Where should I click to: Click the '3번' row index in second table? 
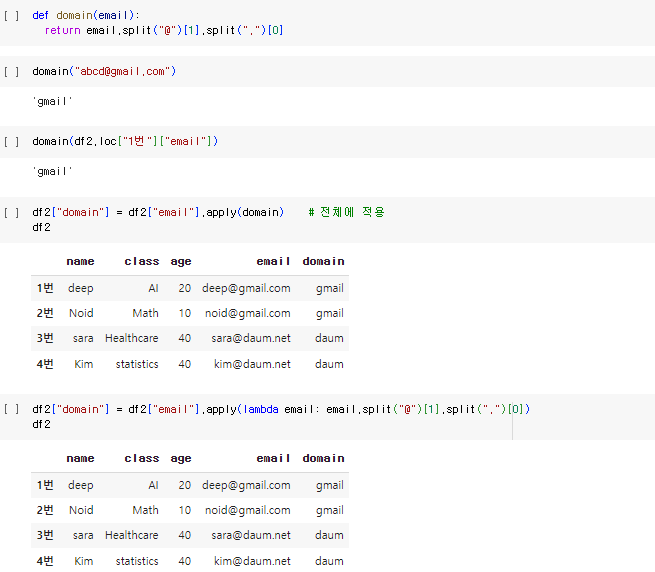click(45, 535)
